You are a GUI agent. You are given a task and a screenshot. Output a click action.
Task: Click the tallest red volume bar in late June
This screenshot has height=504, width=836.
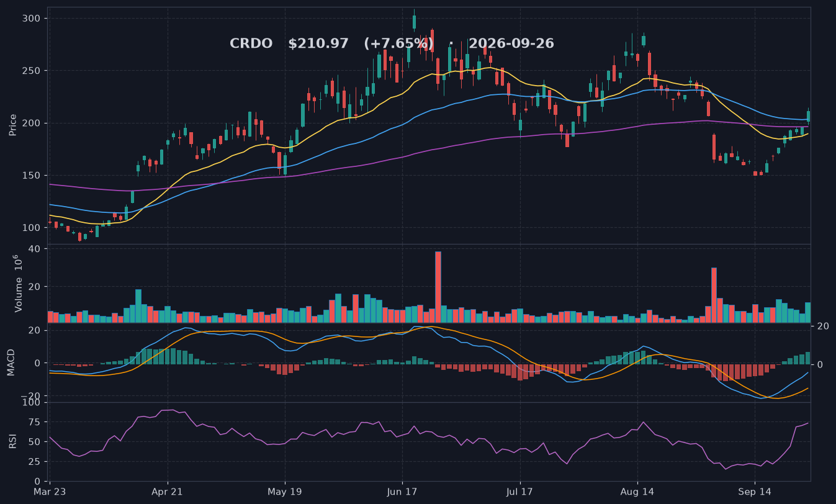[438, 287]
